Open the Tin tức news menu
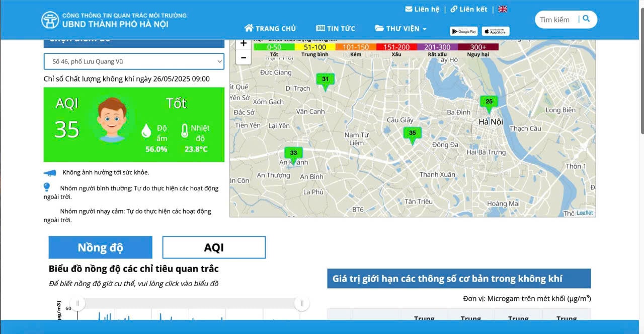 click(336, 29)
